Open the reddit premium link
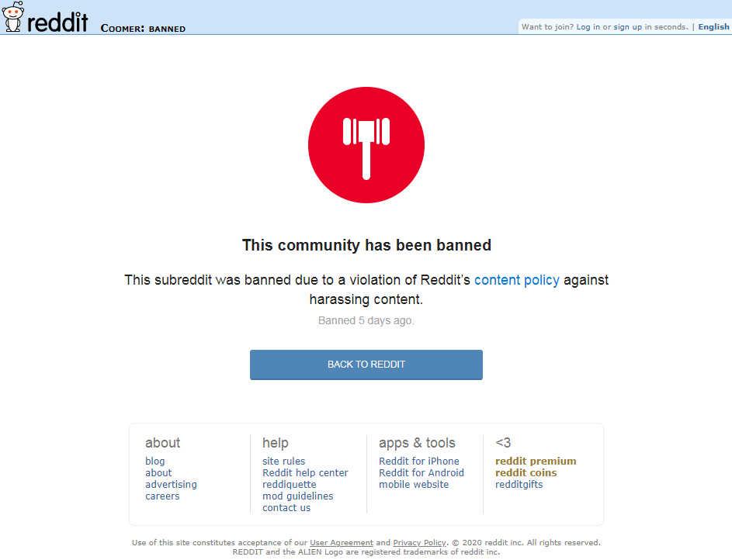The height and width of the screenshot is (560, 732). point(536,461)
